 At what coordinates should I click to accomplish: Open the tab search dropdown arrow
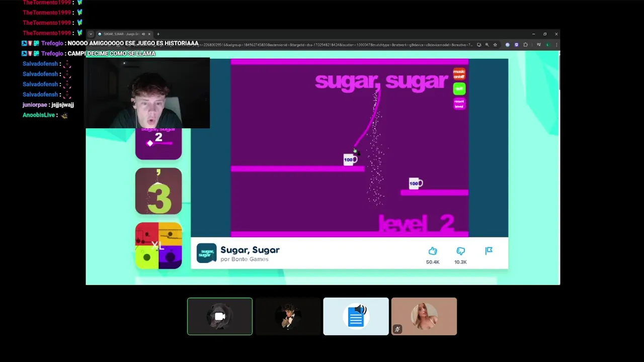(91, 34)
